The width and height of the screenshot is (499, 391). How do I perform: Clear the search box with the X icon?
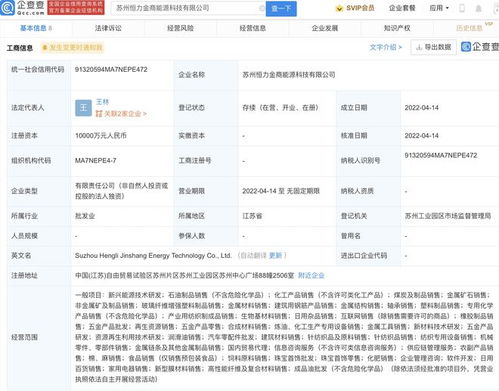click(x=262, y=8)
